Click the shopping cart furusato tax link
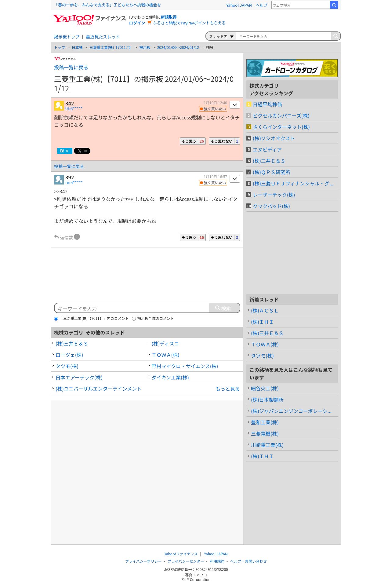The image size is (392, 581). coord(186,23)
